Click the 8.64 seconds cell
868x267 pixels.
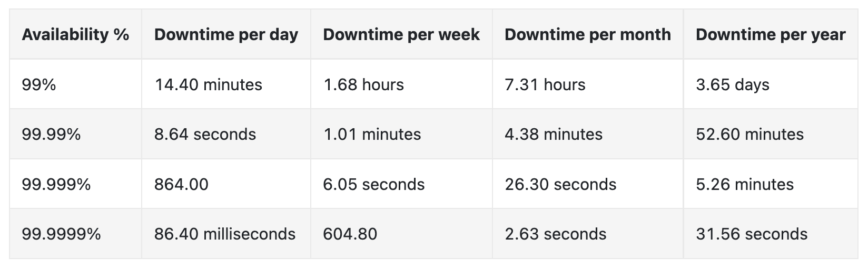tap(205, 134)
